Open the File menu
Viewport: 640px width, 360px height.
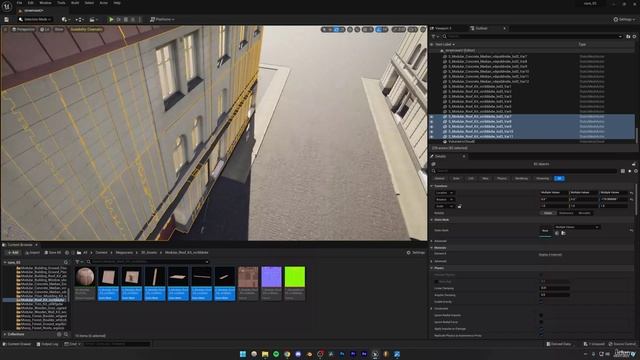19,3
